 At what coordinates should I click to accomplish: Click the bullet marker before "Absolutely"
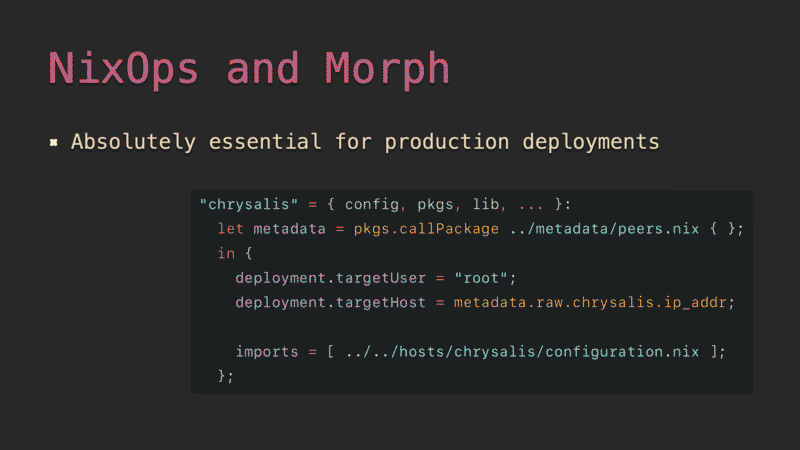[54, 142]
